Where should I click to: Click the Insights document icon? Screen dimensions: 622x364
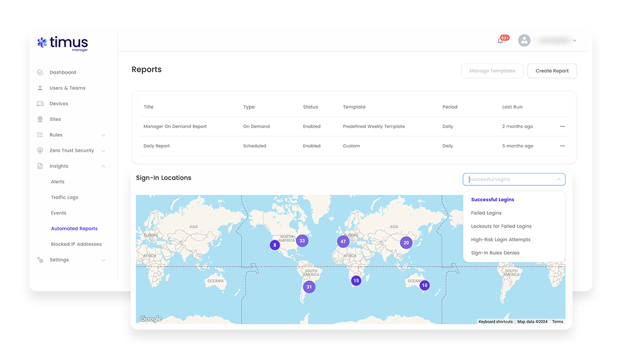tap(40, 166)
